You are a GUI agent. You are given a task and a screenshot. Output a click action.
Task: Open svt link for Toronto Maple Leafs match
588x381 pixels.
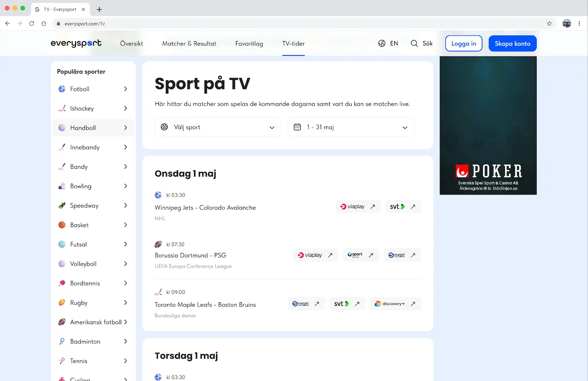[x=347, y=303]
